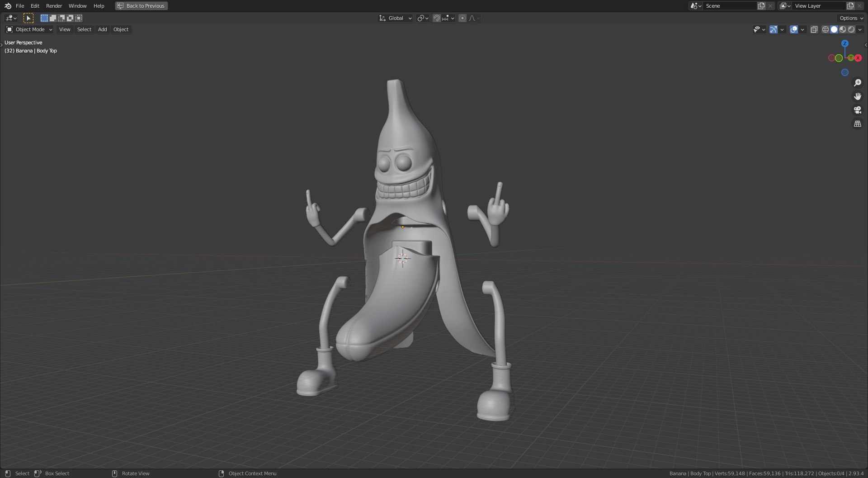Select the Select Box tool icon

pos(28,18)
